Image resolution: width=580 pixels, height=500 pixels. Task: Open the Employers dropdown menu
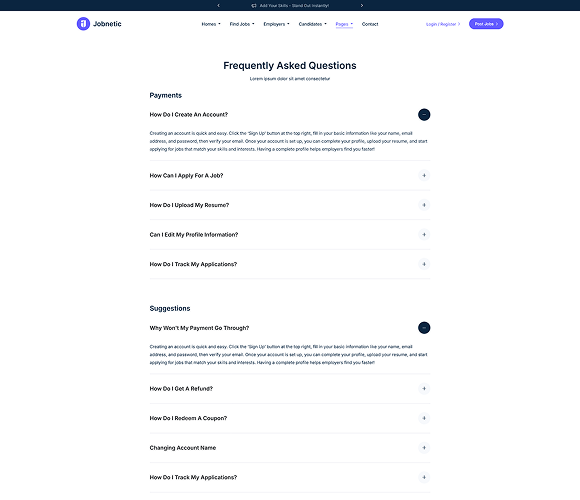(276, 24)
